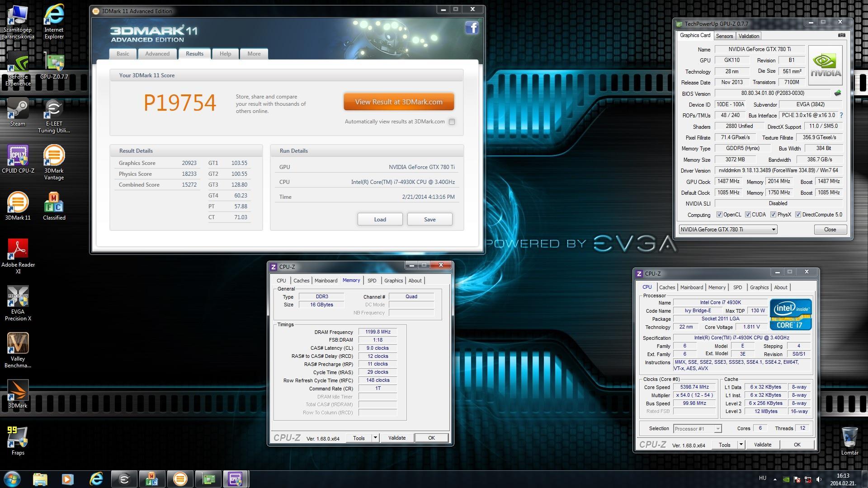Open the Classified desktop icon
868x488 pixels.
pos(54,206)
